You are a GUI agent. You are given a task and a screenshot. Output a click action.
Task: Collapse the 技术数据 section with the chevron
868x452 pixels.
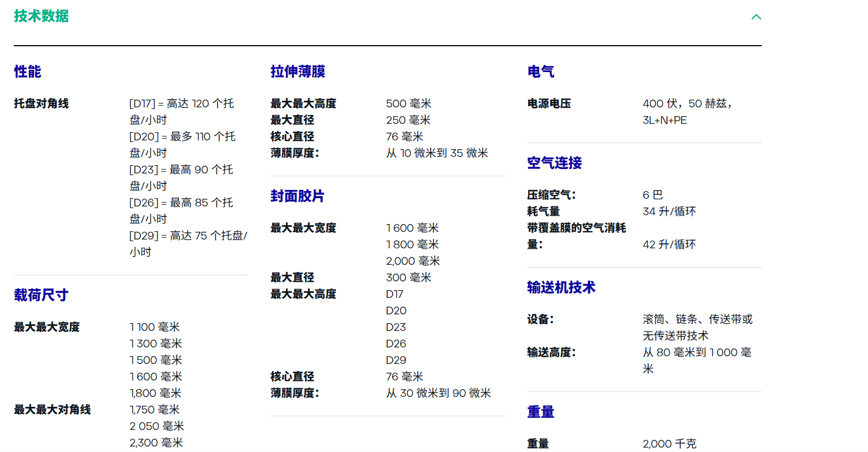[756, 17]
